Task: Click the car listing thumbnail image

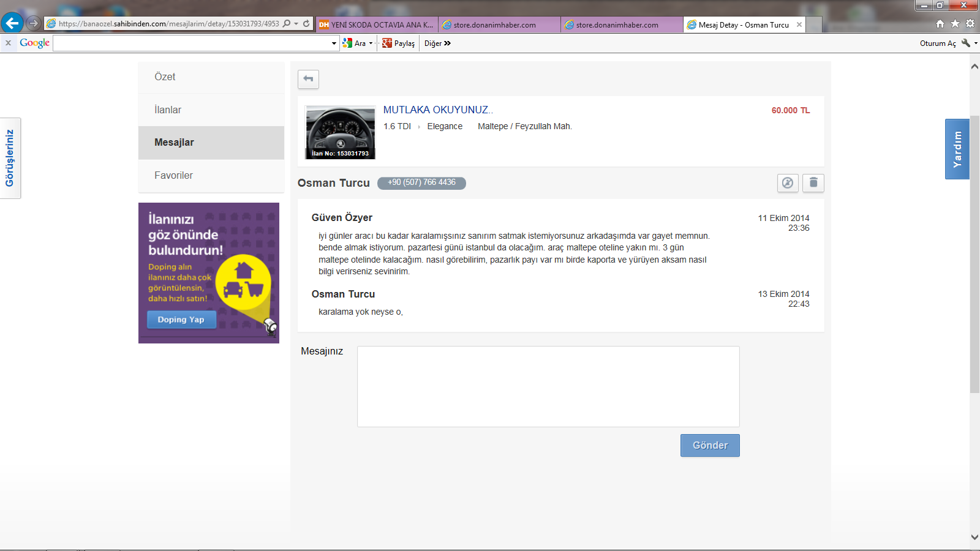Action: tap(340, 132)
